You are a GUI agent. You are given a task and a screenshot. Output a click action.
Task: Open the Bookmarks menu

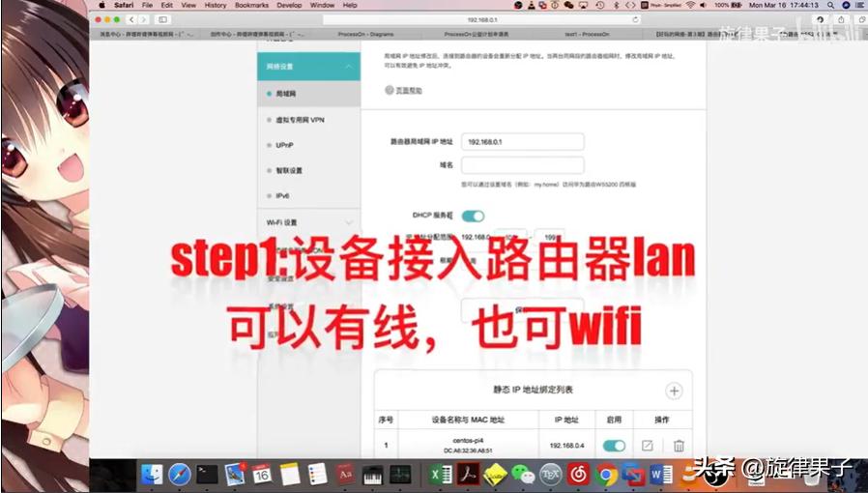click(x=252, y=5)
